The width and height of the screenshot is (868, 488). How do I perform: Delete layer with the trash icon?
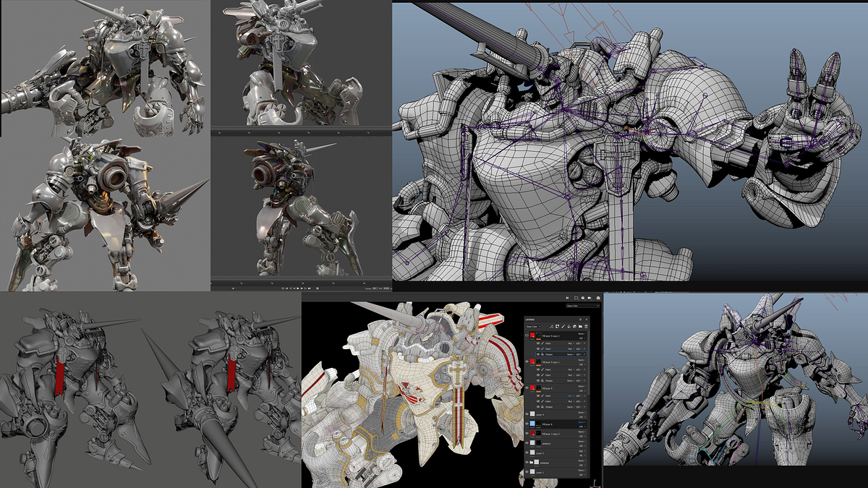click(587, 327)
